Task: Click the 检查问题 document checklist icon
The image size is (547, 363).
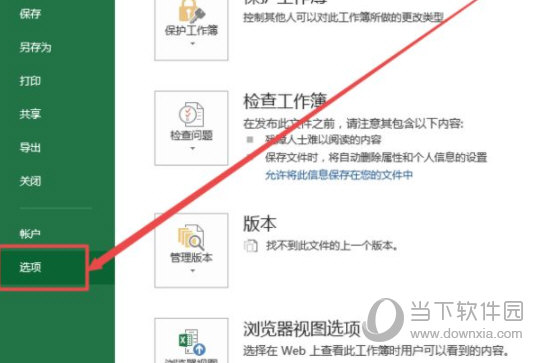Action: tap(191, 114)
